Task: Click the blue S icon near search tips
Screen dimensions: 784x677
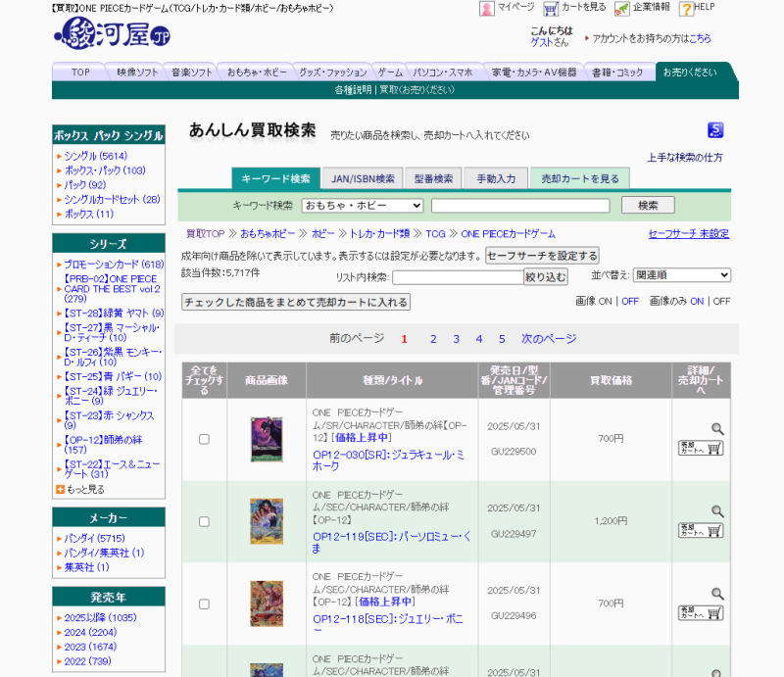Action: click(715, 130)
